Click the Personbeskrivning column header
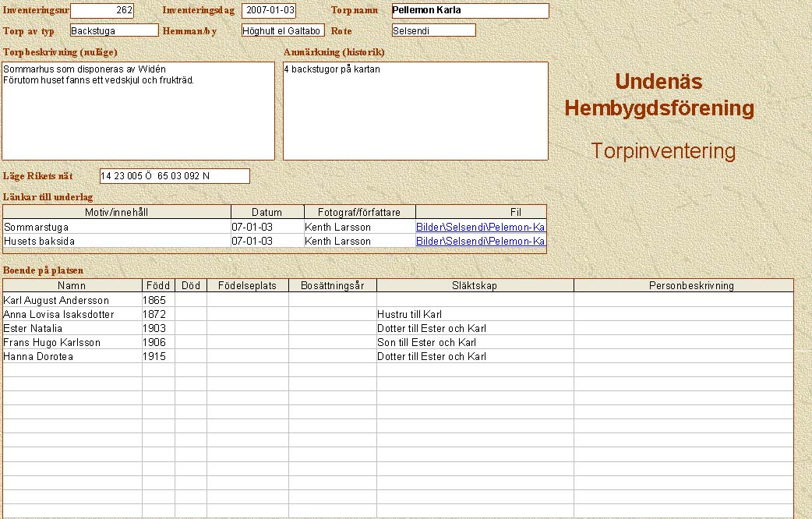Image resolution: width=812 pixels, height=519 pixels. click(x=683, y=286)
